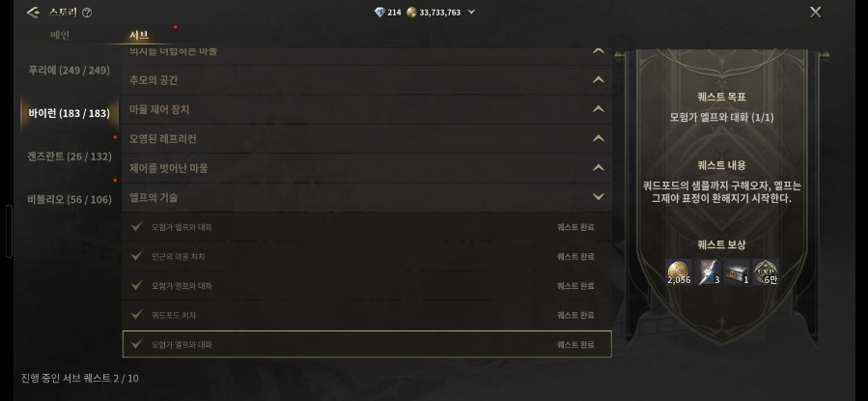Click the back arrow beside 스토리

pos(33,13)
